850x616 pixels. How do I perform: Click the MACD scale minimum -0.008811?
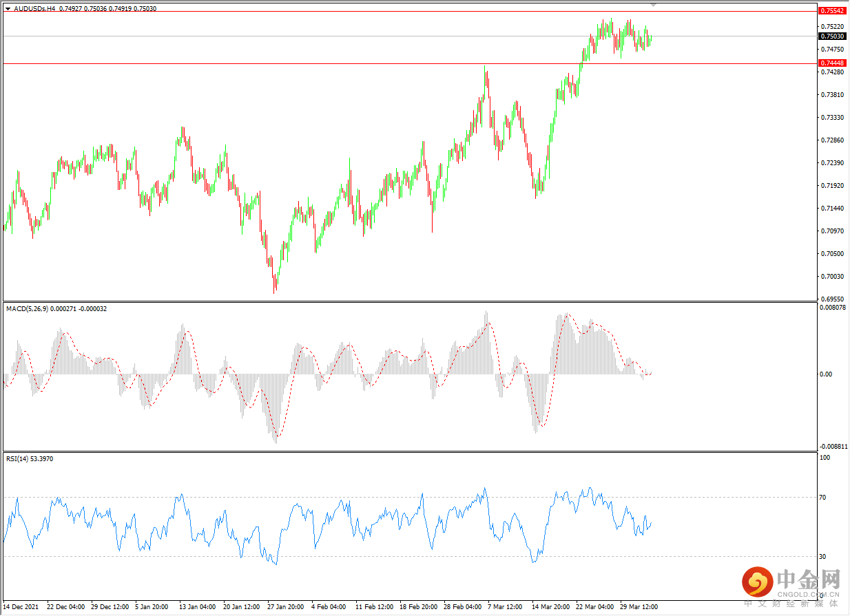[833, 447]
